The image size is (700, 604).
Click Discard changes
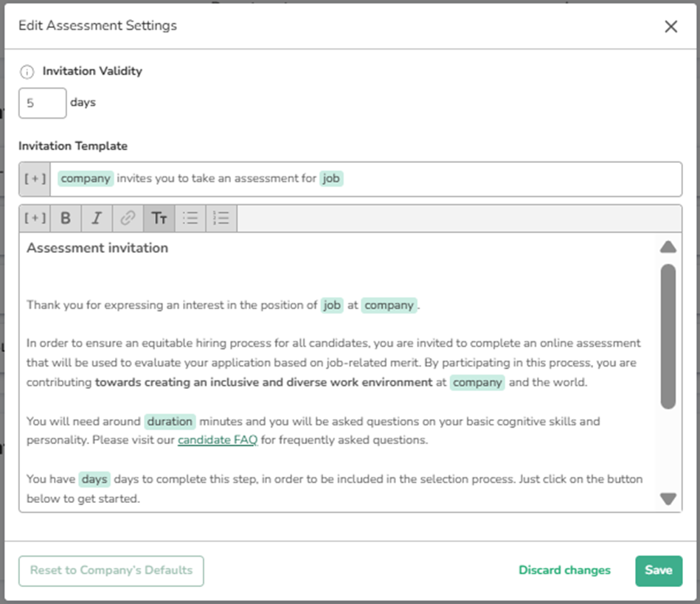(x=564, y=571)
